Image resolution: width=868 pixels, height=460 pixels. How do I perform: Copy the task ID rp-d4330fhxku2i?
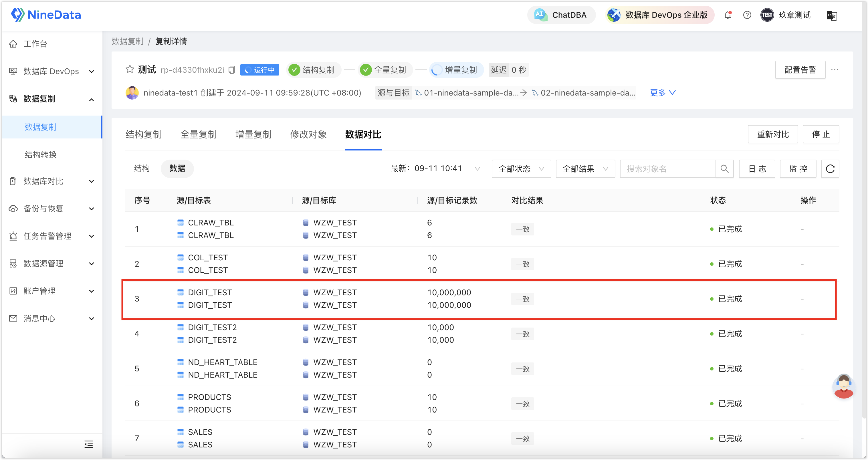click(x=231, y=70)
